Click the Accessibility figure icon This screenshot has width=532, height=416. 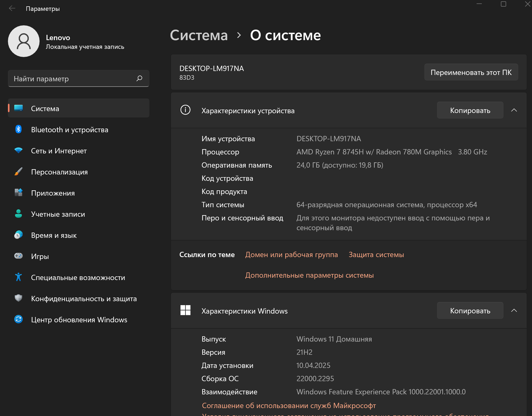pyautogui.click(x=18, y=277)
